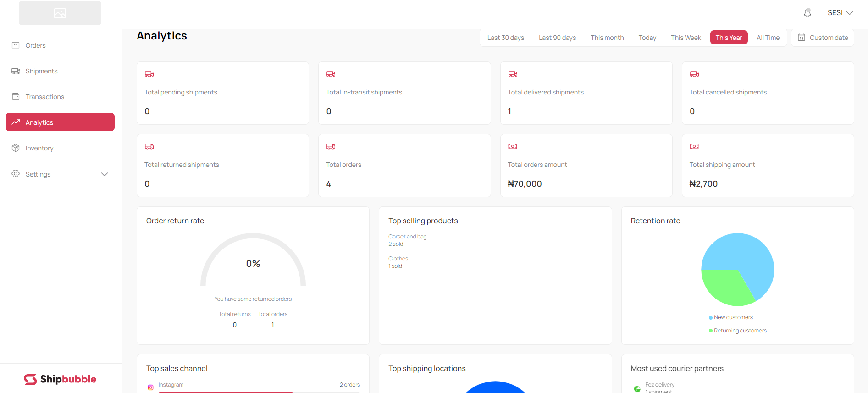Viewport: 868px width, 393px height.
Task: Open the Settings menu item
Action: [x=60, y=174]
